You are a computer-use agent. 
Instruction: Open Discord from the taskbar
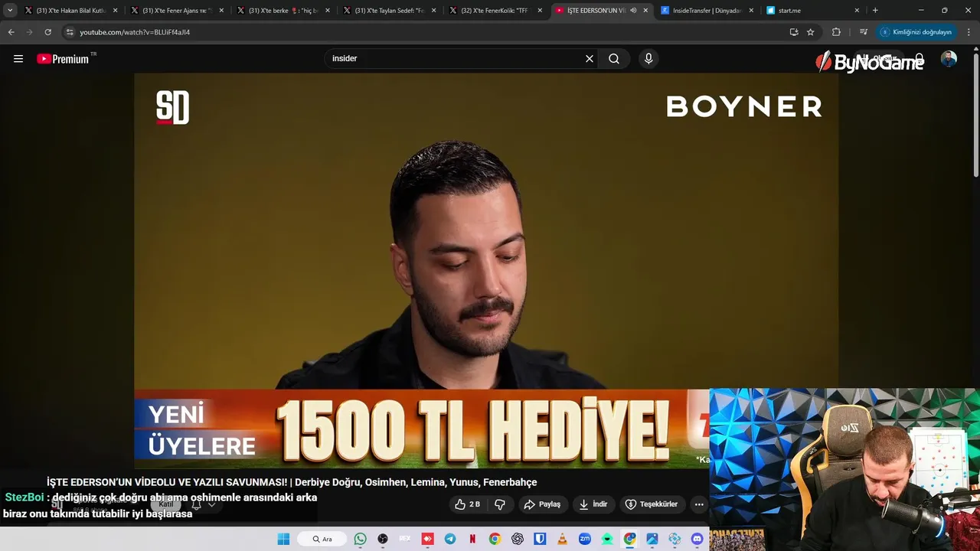point(697,539)
